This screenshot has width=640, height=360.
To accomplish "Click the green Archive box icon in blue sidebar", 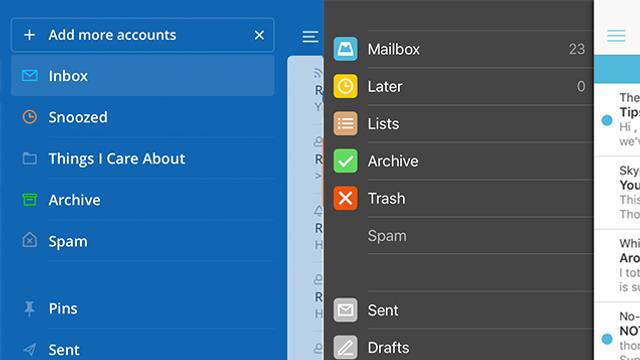I will point(29,200).
